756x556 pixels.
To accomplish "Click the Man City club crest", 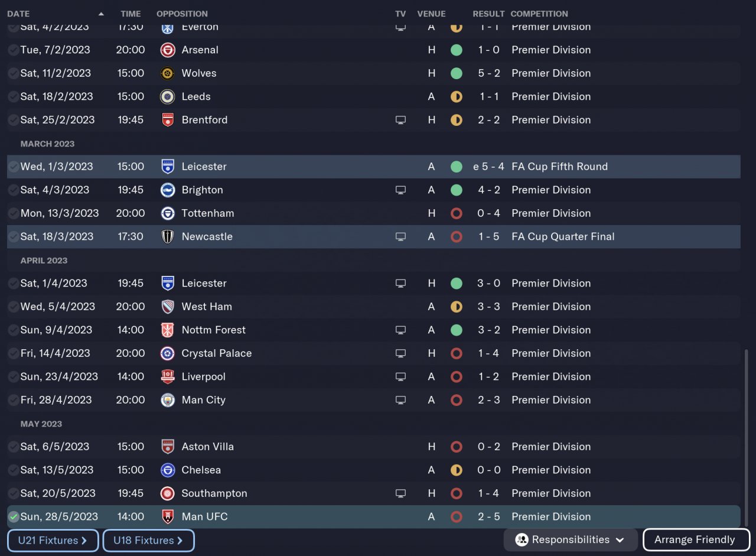I will [168, 400].
